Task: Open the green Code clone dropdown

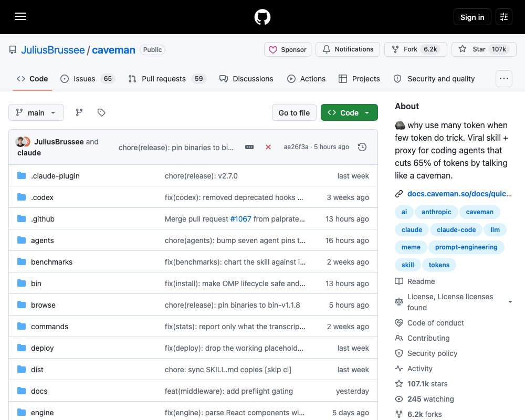Action: coord(349,112)
